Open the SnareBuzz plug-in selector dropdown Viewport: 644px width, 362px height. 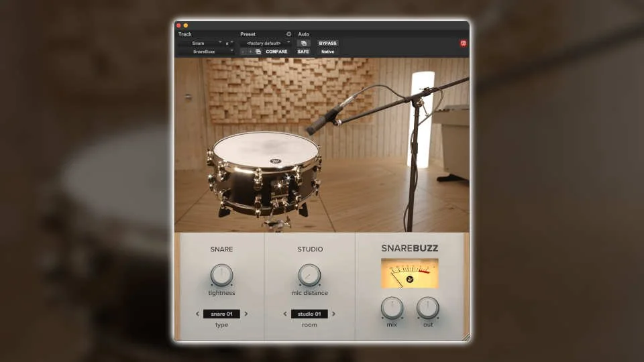pos(206,52)
